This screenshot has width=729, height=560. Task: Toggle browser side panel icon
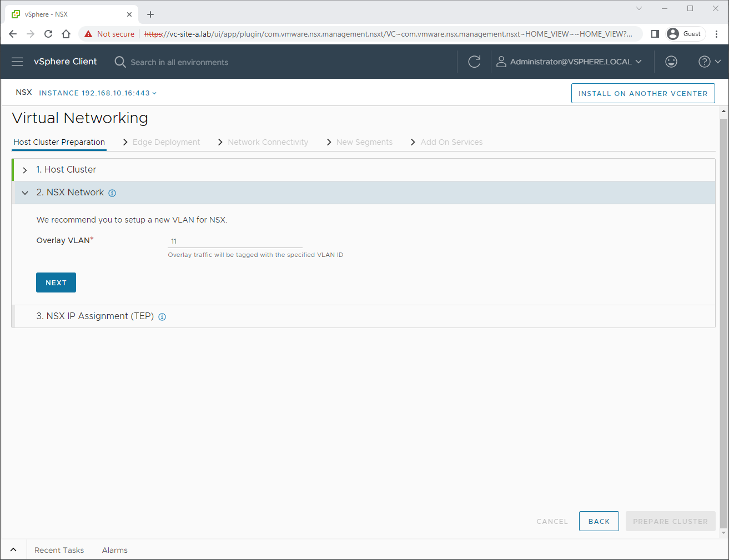coord(655,34)
